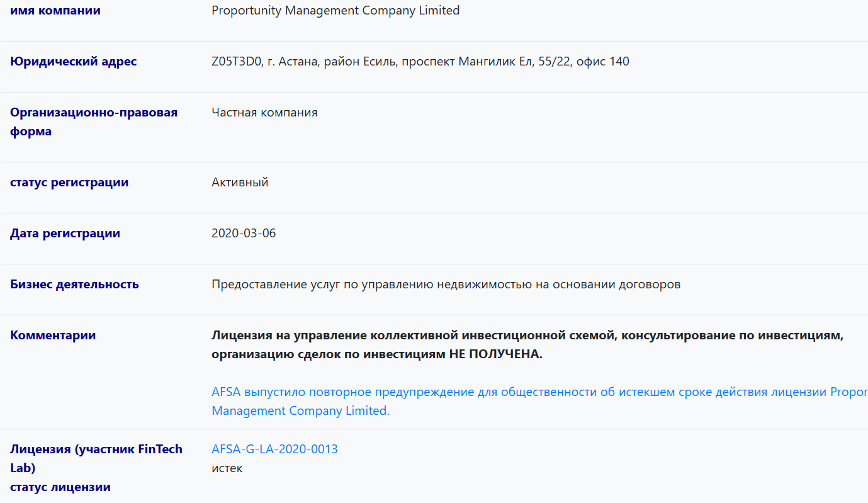Click the 'статус регистрации' label
This screenshot has width=868, height=503.
pos(69,183)
